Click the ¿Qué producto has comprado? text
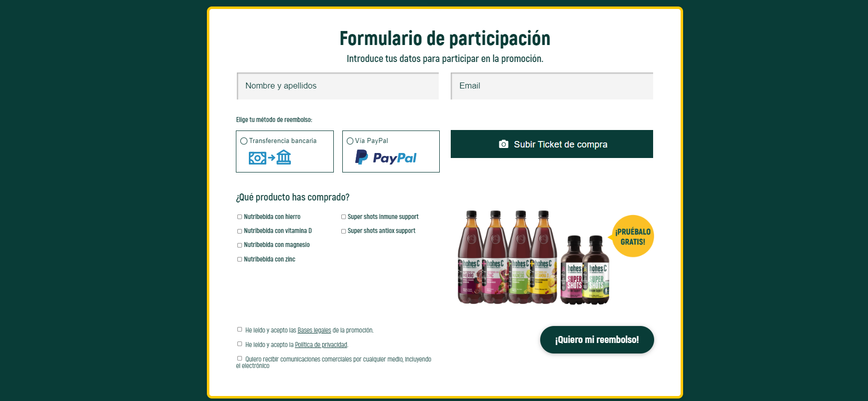This screenshot has height=401, width=868. [x=293, y=197]
